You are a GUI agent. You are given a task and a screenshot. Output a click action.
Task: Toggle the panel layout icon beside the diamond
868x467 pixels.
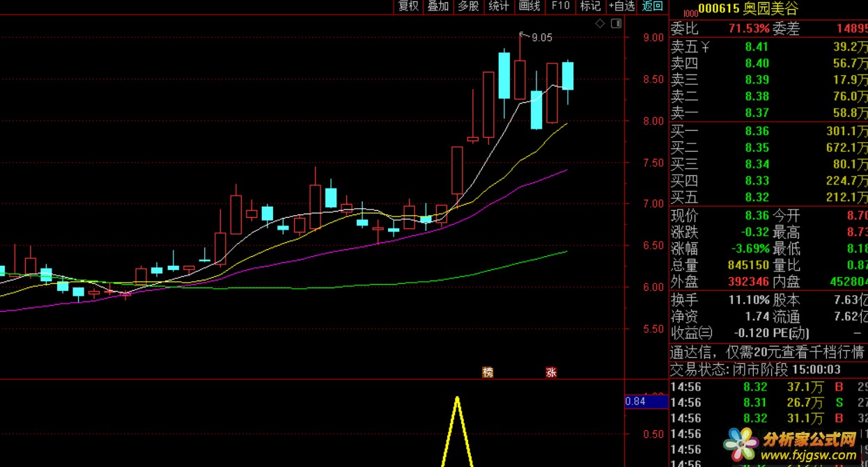(x=616, y=24)
